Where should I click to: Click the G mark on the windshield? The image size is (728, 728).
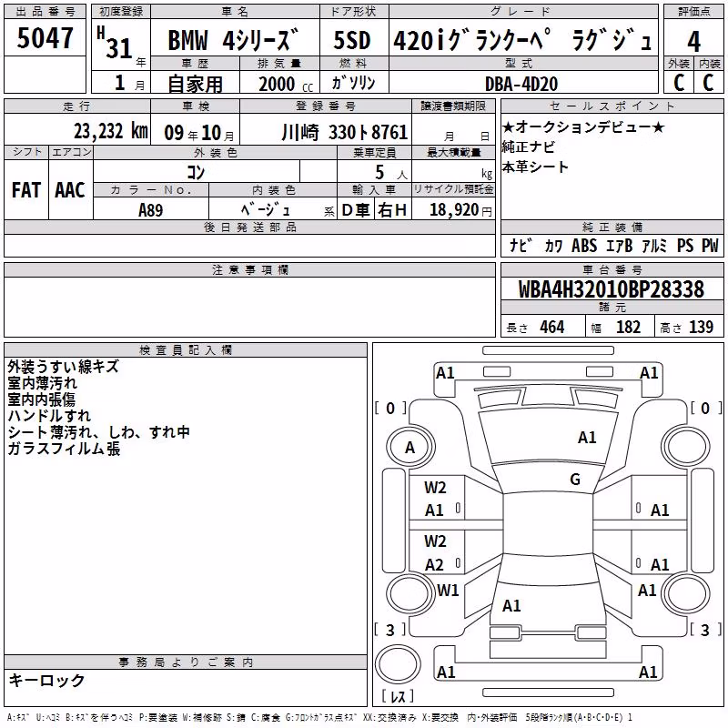coord(575,479)
